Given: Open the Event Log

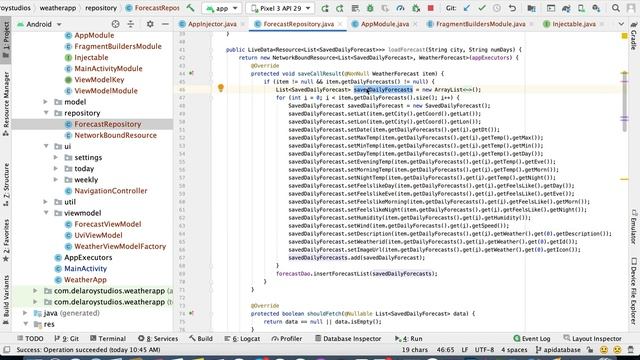Looking at the screenshot, I should [532, 338].
